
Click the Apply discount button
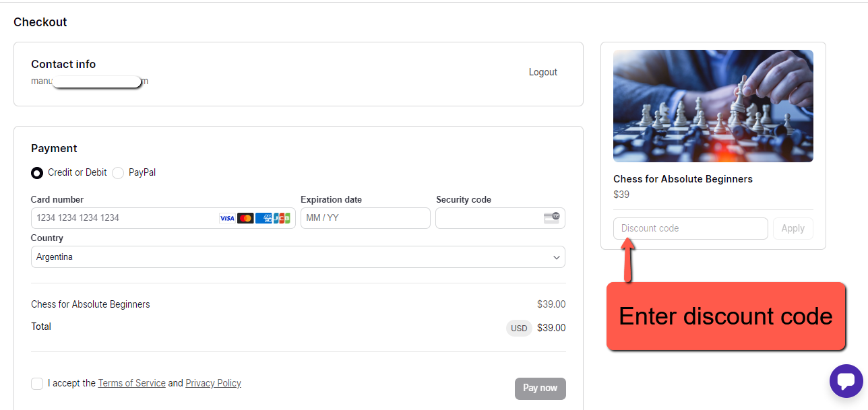pos(793,228)
